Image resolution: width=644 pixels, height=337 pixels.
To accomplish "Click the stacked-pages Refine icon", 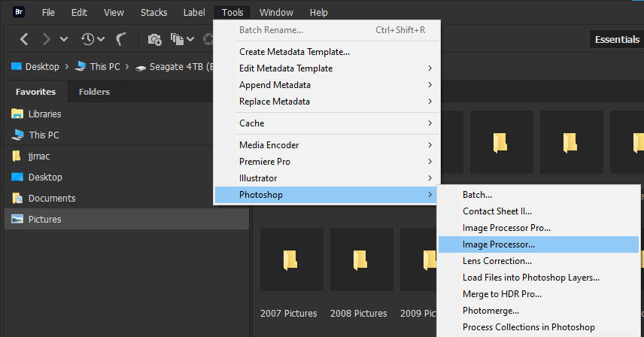I will pos(178,38).
